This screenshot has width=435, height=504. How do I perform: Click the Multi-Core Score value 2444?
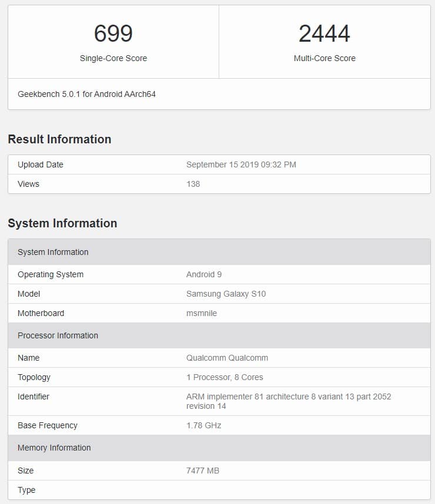324,33
